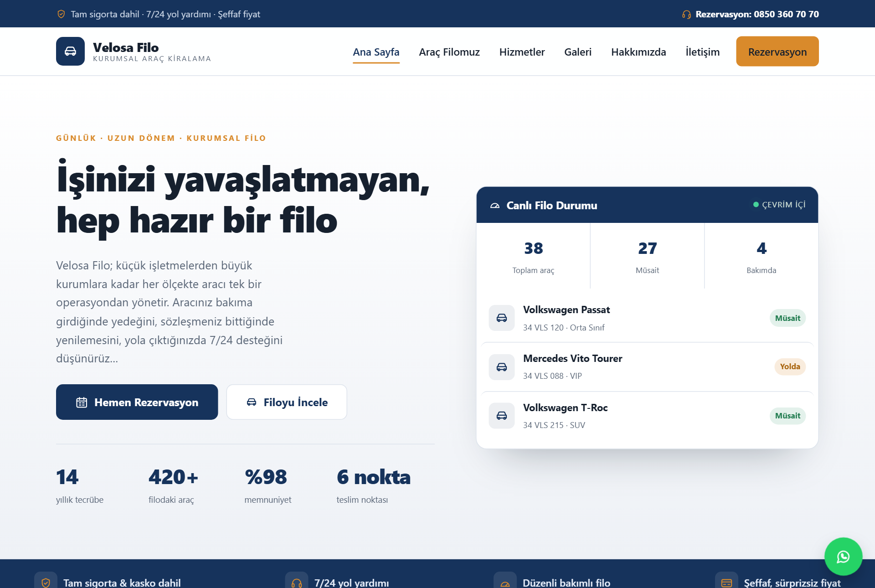The height and width of the screenshot is (588, 875).
Task: Click the 27 Müsait stat
Action: 647,257
